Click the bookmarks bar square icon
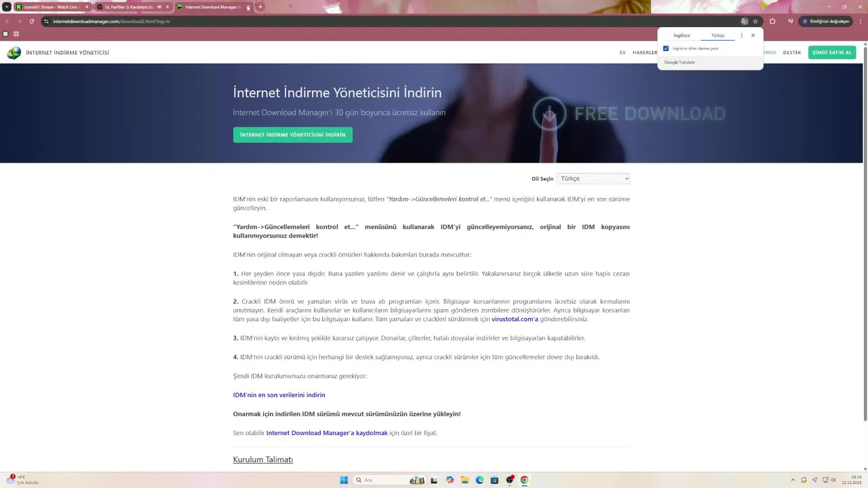 (5, 34)
